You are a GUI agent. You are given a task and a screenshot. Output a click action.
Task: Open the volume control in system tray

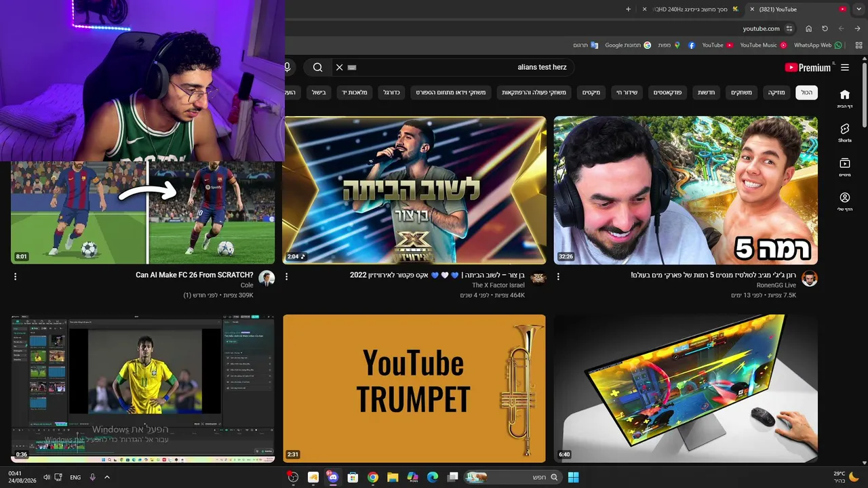pos(46,477)
